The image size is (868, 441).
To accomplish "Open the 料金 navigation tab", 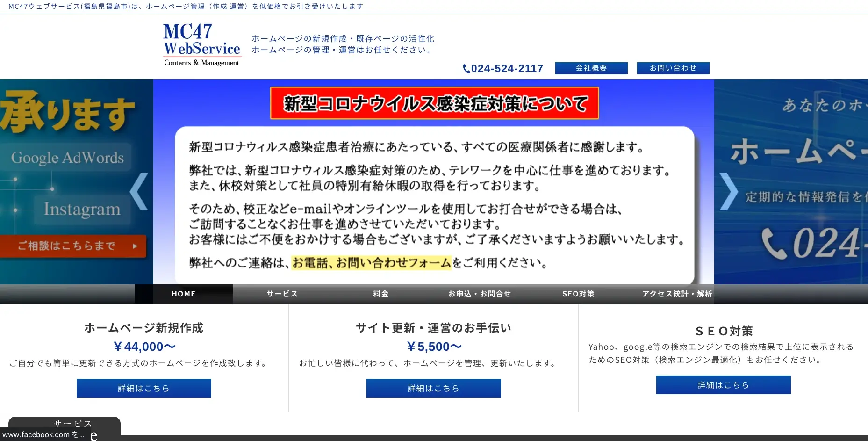I will [380, 294].
